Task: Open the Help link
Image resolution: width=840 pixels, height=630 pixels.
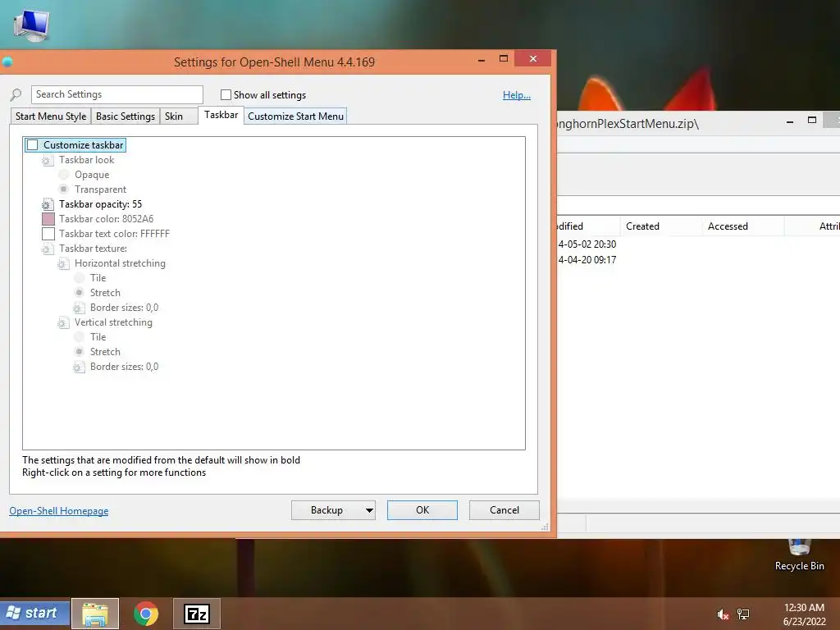Action: tap(517, 95)
